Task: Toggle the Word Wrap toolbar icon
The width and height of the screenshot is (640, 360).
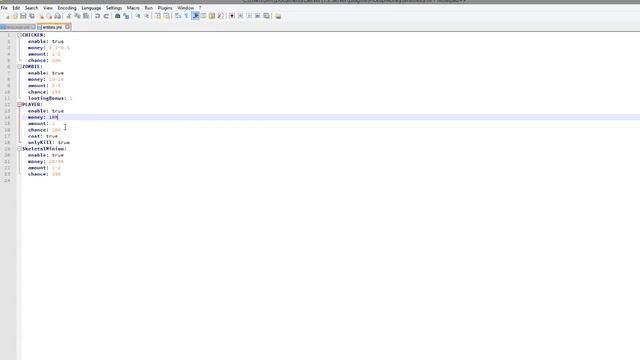Action: (178, 16)
